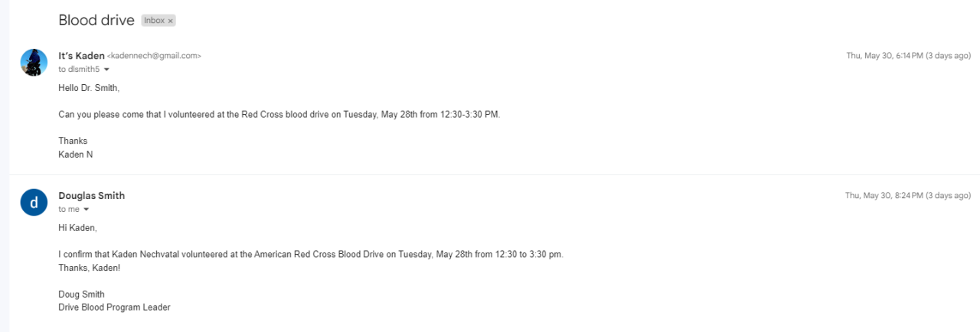Show details arrow next to "to me"
980x332 pixels.
tap(86, 210)
